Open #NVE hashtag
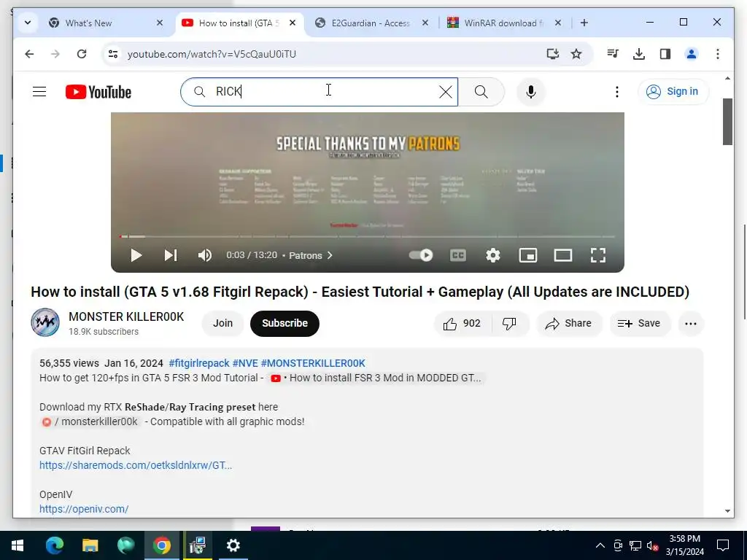 click(245, 363)
